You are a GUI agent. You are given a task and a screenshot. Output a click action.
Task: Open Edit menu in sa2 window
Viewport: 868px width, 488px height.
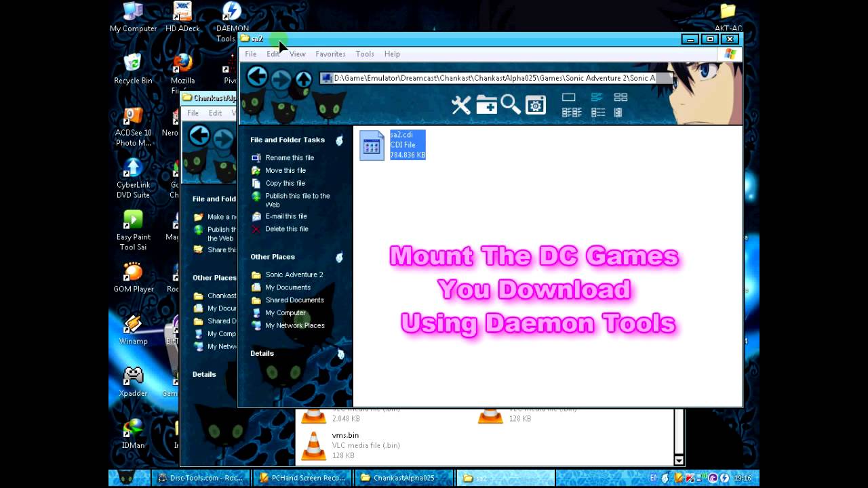pos(273,54)
